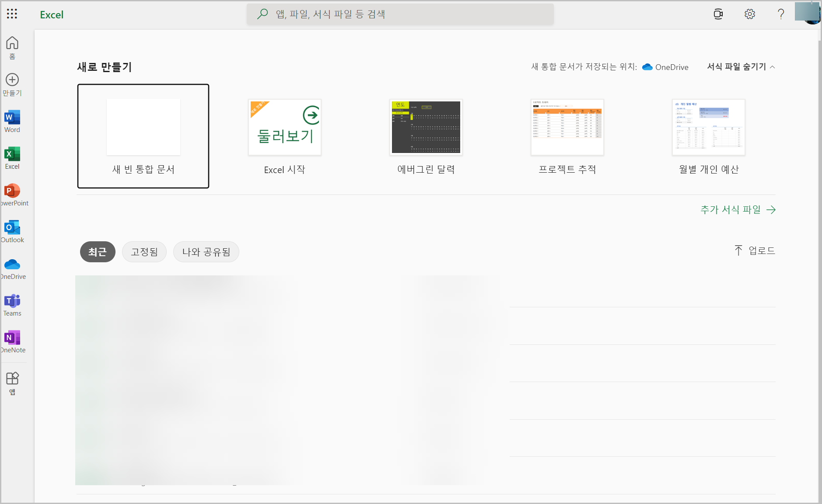
Task: Go to Home in the sidebar
Action: (12, 48)
